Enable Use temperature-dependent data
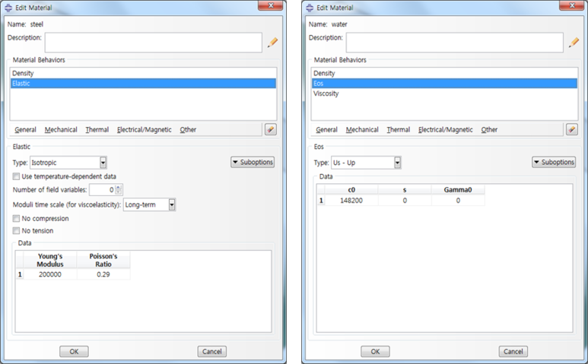Image resolution: width=588 pixels, height=364 pixels. (16, 176)
